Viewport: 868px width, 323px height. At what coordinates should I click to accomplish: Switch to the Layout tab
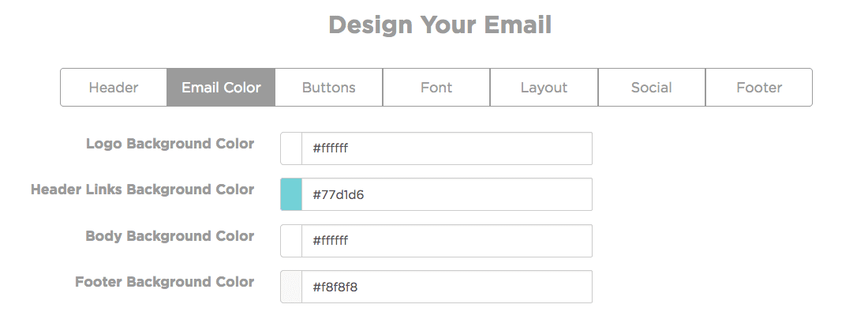(544, 88)
